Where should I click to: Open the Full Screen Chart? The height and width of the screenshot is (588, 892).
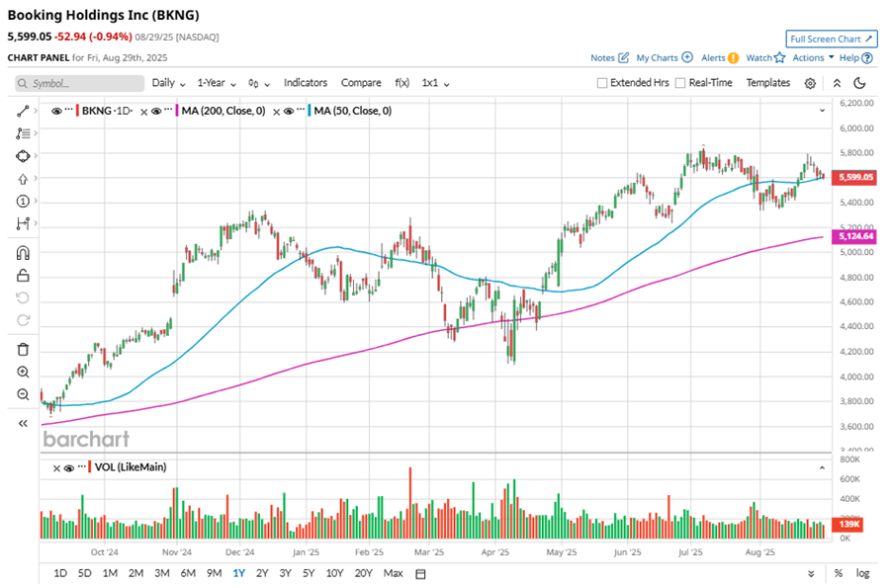click(x=831, y=39)
